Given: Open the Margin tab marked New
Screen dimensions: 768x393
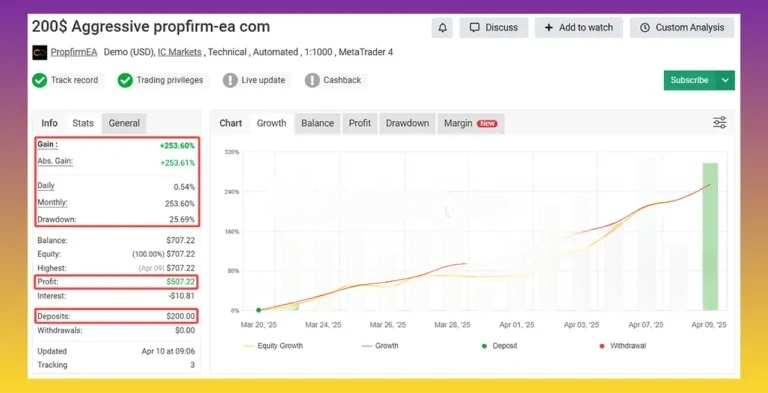Looking at the screenshot, I should 471,123.
